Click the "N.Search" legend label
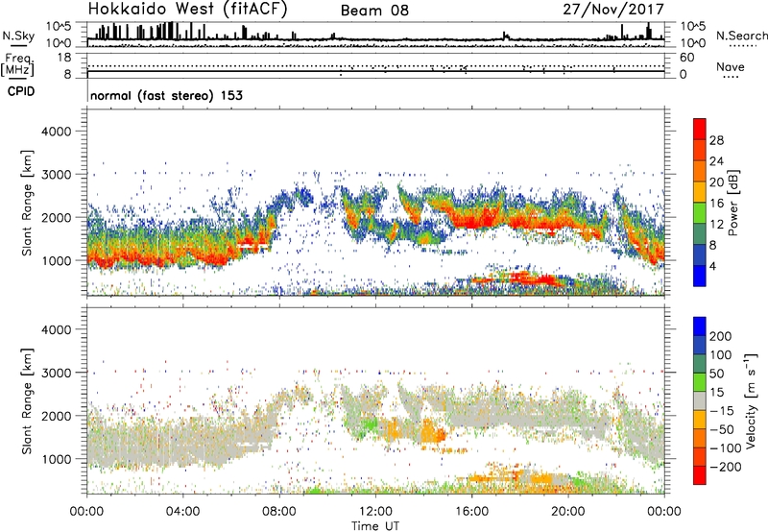 741,36
